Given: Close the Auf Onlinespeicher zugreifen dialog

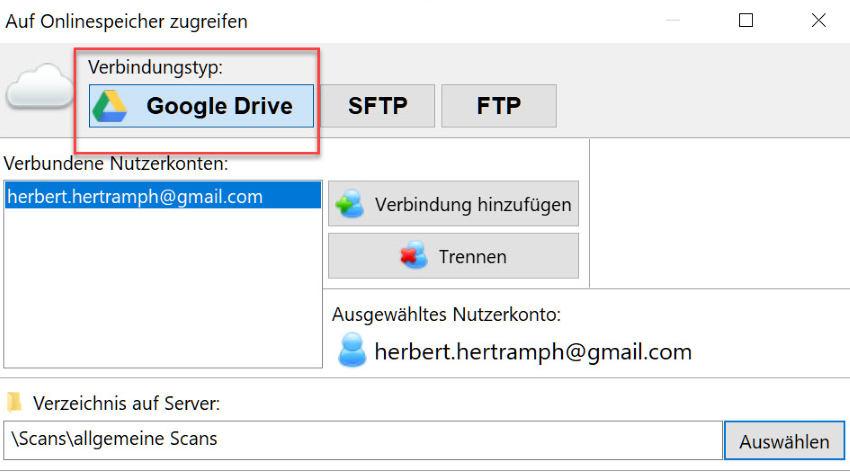Looking at the screenshot, I should [819, 21].
